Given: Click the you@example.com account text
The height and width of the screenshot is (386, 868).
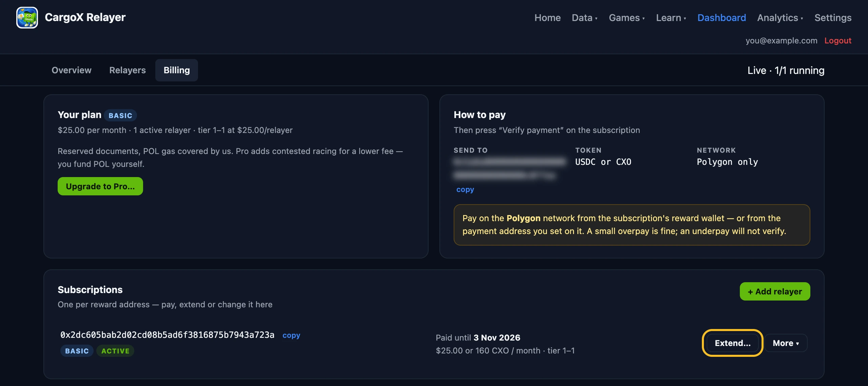Looking at the screenshot, I should pos(781,41).
